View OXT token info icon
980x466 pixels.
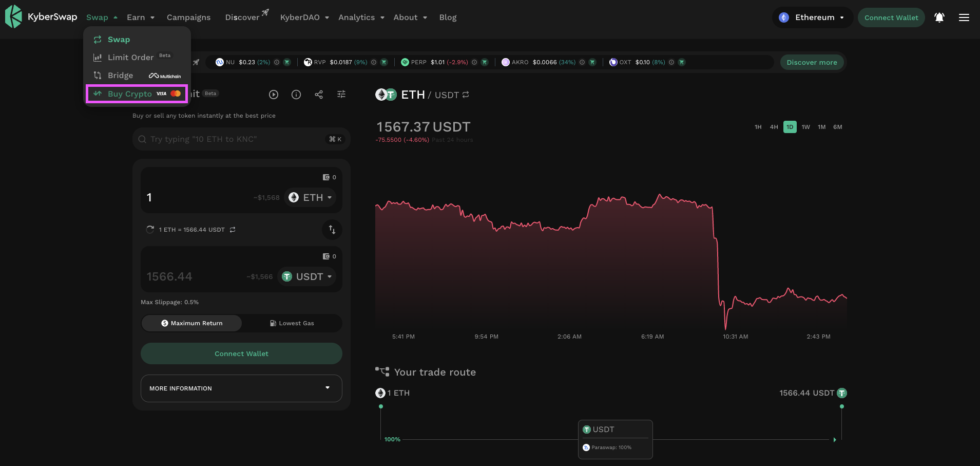(671, 62)
